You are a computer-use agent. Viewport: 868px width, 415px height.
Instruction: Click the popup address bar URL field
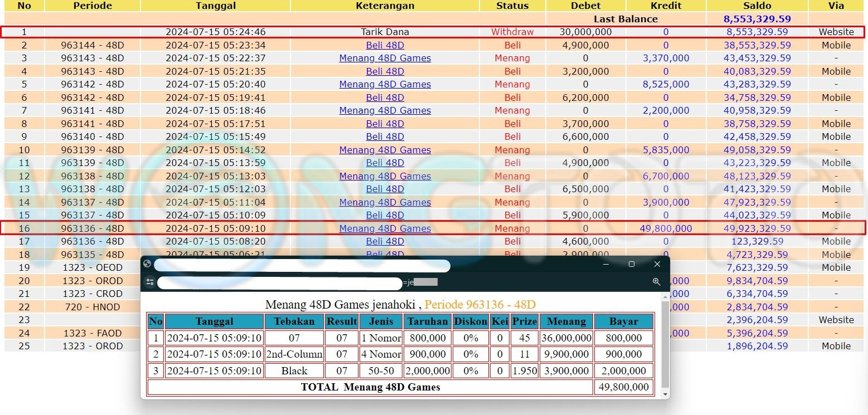click(x=279, y=283)
